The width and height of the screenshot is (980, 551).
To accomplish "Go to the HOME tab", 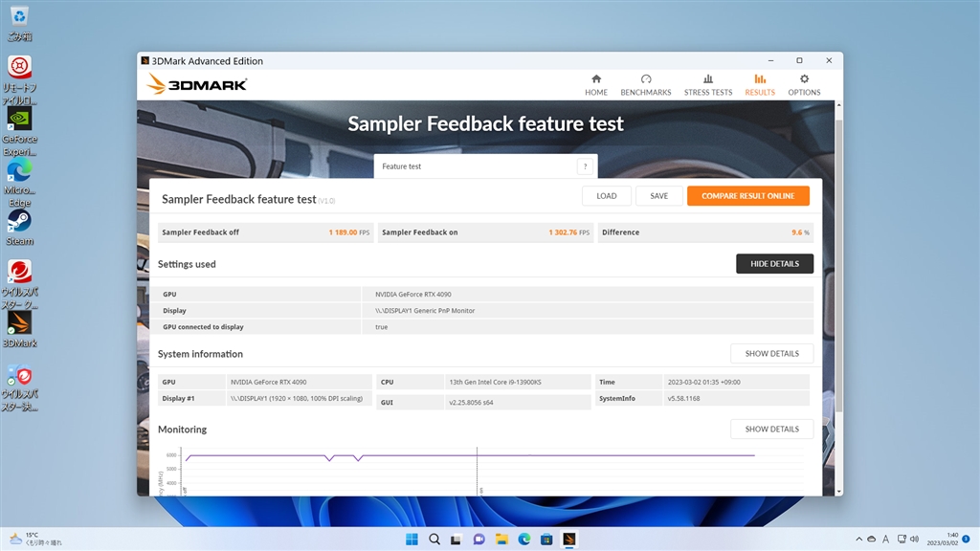I will tap(595, 84).
